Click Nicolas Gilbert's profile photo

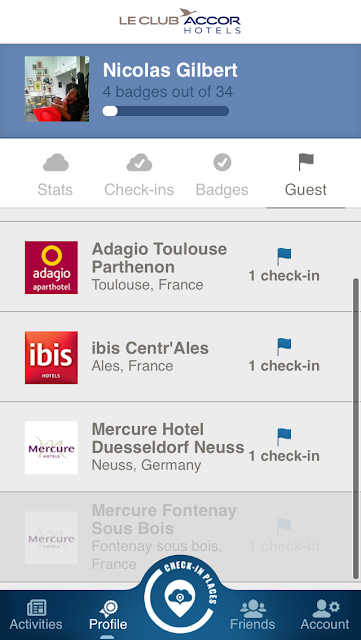(57, 89)
